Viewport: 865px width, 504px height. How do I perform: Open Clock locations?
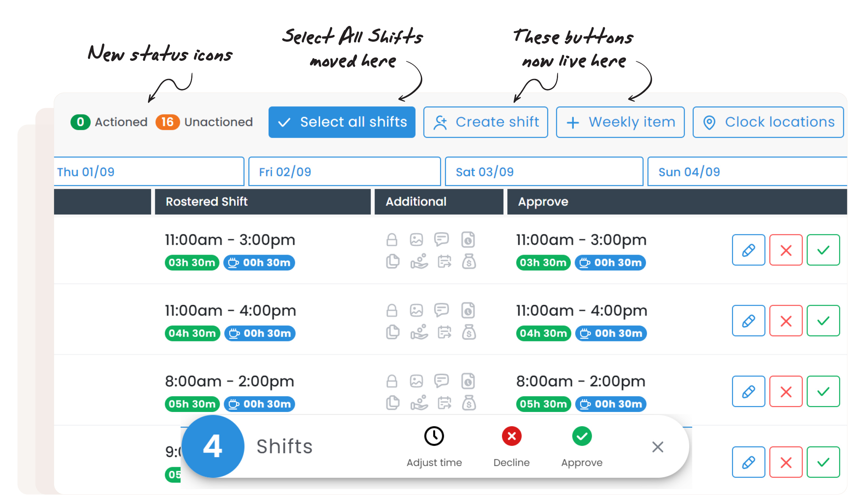[768, 122]
